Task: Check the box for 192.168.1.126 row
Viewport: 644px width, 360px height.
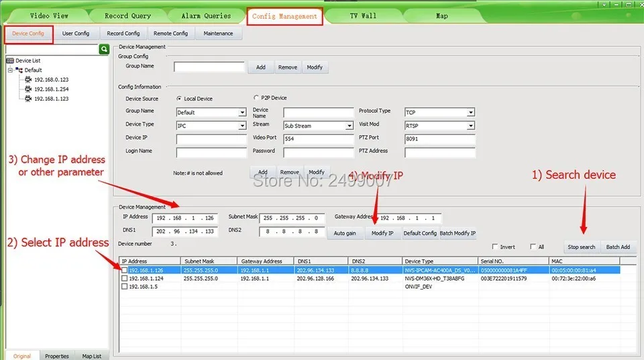Action: (x=125, y=270)
